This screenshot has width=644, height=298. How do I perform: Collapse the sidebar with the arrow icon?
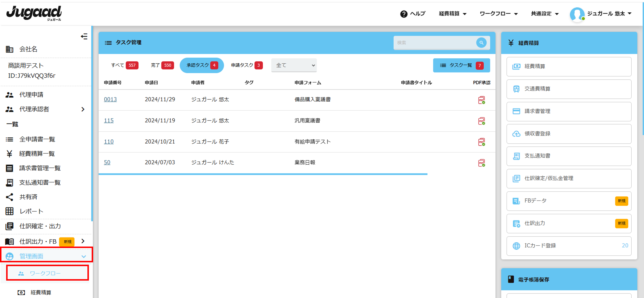[x=84, y=37]
